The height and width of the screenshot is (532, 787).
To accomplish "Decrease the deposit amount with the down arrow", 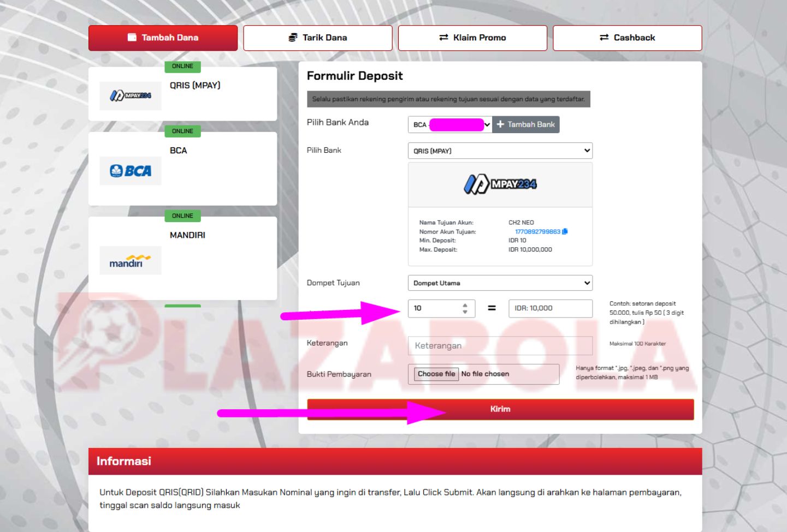I will coord(465,312).
